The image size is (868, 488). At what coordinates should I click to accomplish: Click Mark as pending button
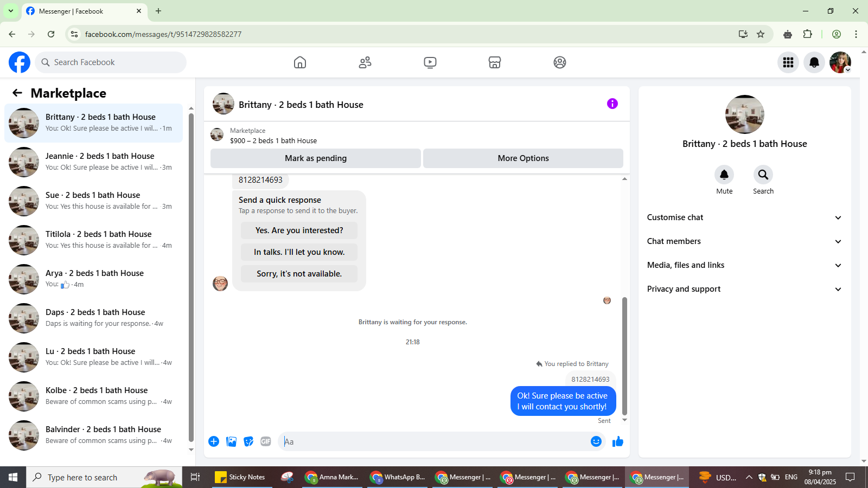pos(316,158)
